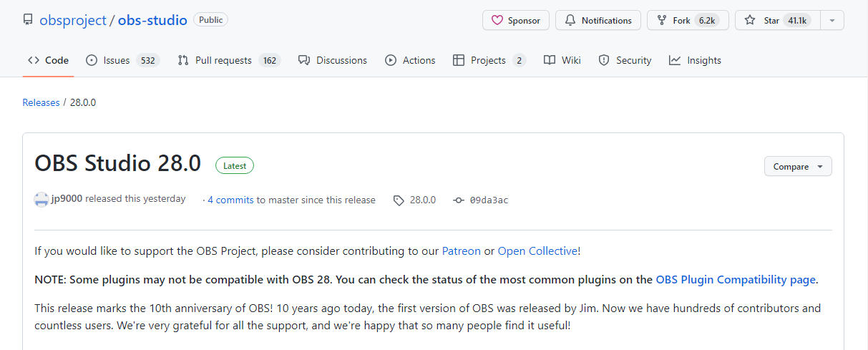Click the commit icon beside 09da3ac
The width and height of the screenshot is (868, 350).
coord(459,200)
